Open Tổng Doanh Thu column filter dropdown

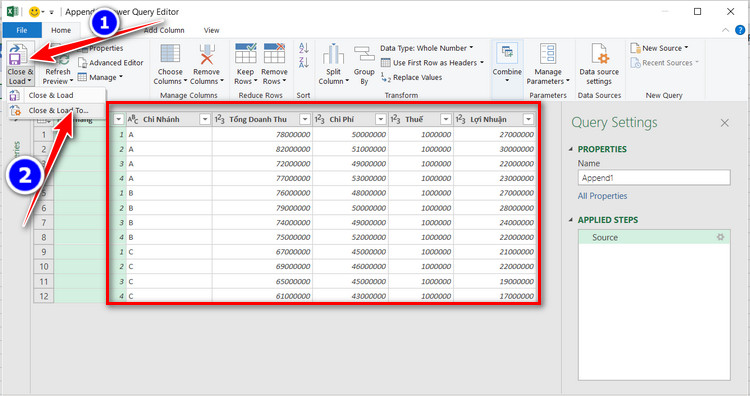point(305,119)
